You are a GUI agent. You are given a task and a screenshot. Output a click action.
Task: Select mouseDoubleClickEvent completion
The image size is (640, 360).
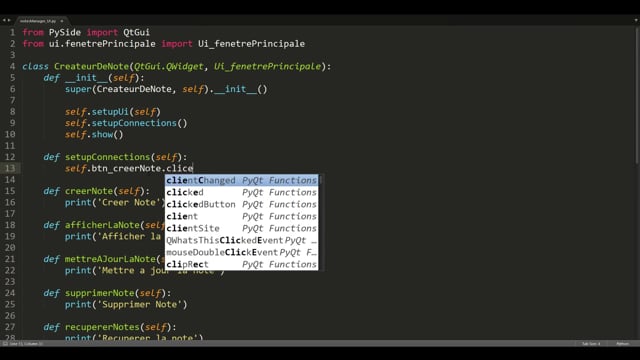tap(241, 253)
